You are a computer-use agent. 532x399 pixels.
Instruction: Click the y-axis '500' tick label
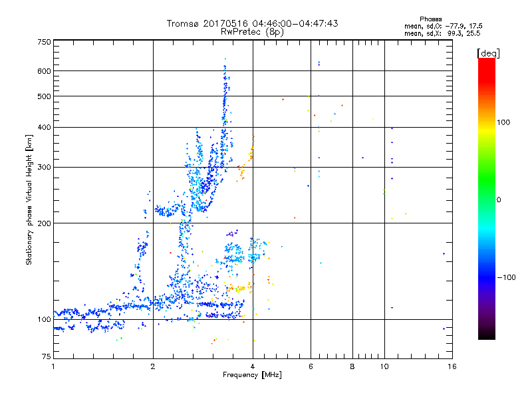44,96
